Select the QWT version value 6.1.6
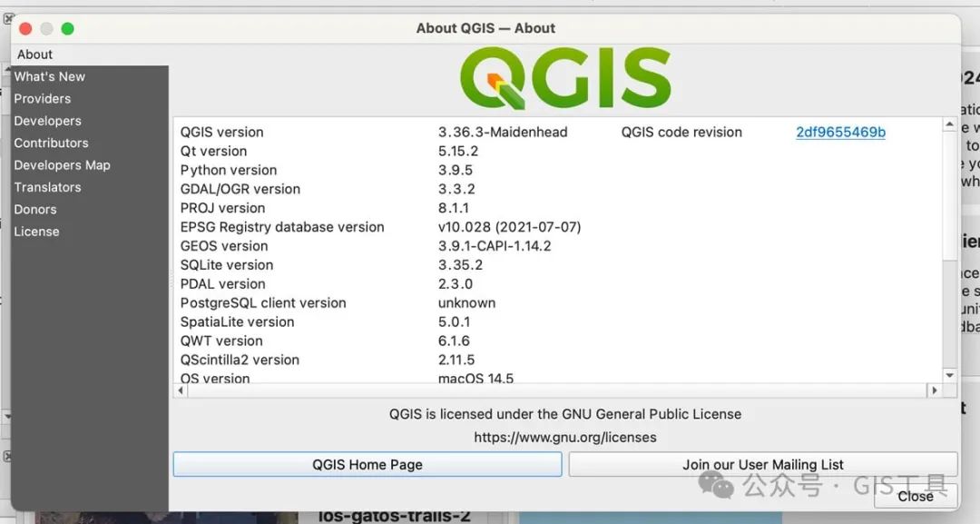 coord(454,341)
